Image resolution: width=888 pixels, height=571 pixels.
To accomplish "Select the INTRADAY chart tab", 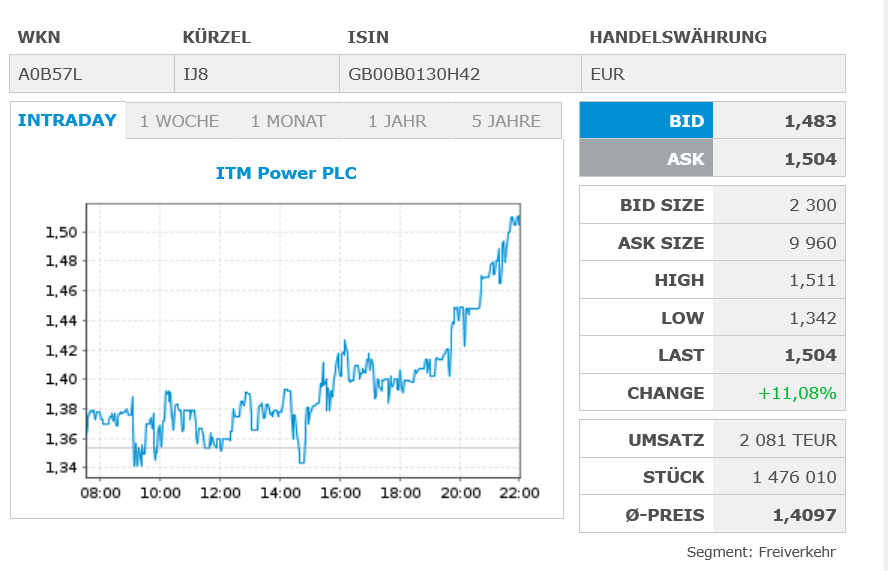I will point(67,120).
